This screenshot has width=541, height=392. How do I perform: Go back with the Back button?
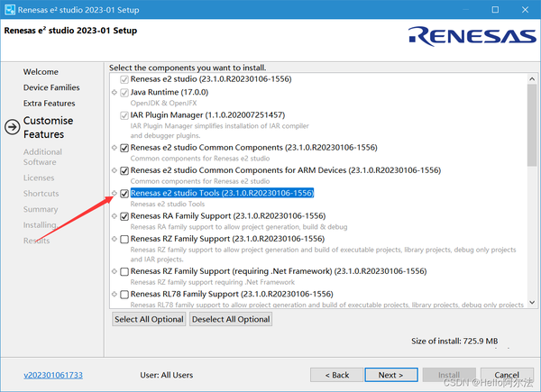pos(336,375)
